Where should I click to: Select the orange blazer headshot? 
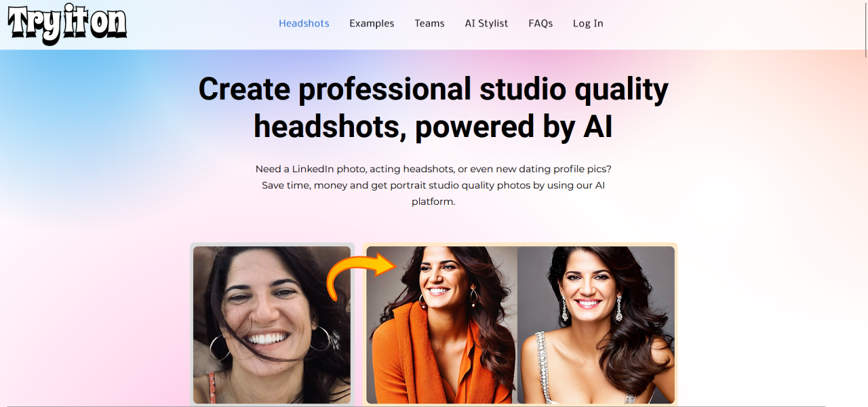tap(441, 326)
